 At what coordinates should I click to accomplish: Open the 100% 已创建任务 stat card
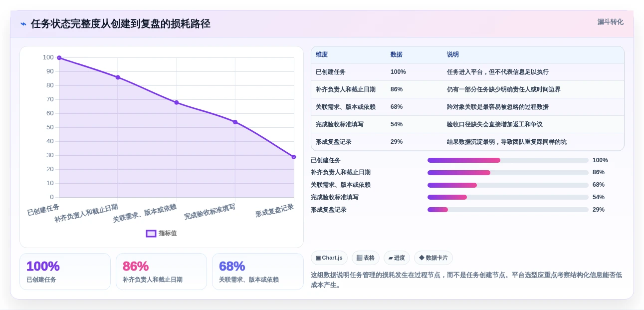[x=65, y=272]
